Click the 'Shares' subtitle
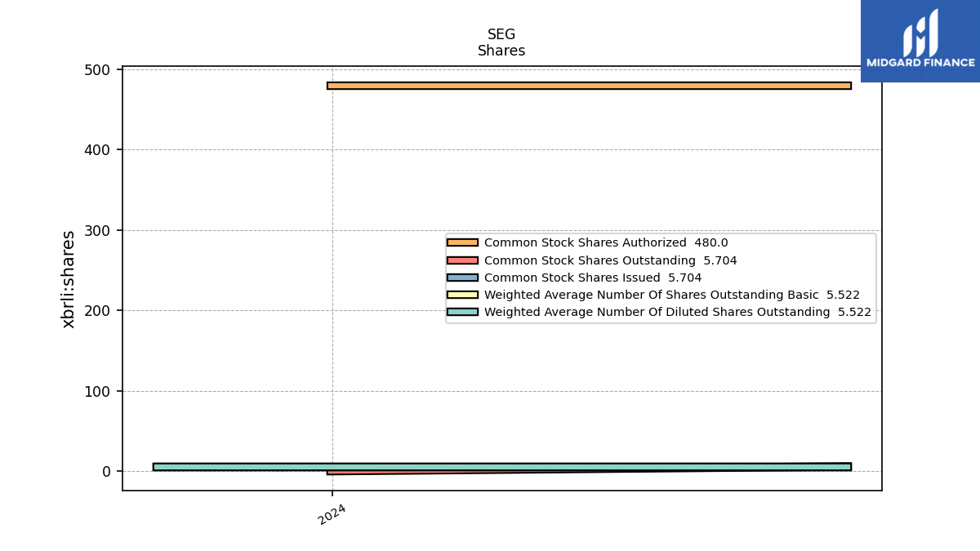Screen dimensions: 980x551 (501, 51)
